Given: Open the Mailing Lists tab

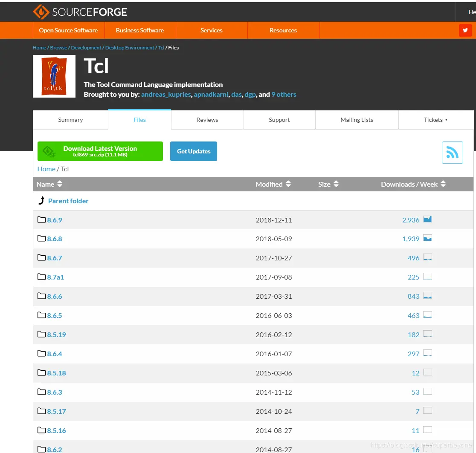Looking at the screenshot, I should point(357,120).
